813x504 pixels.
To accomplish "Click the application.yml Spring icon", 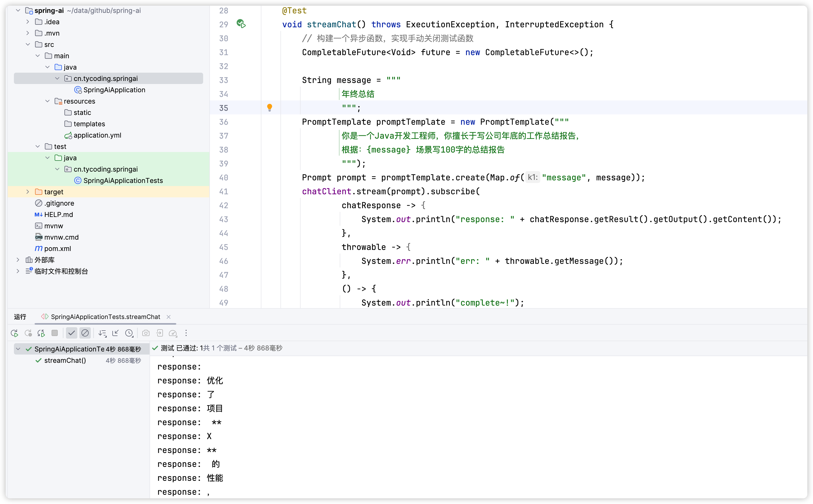I will 68,135.
